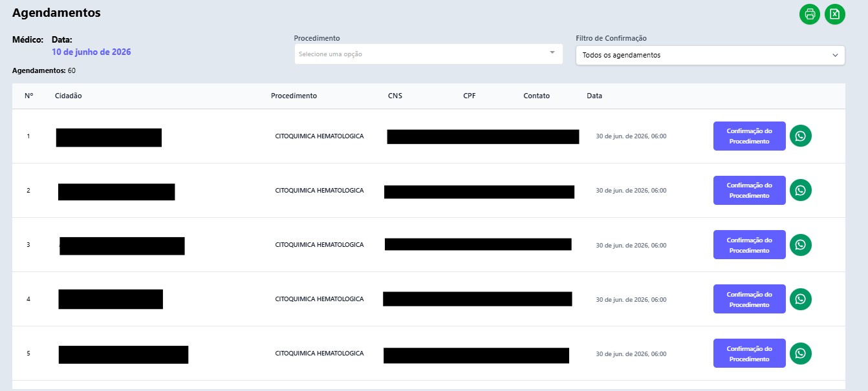Select CITOQUIMICA HEMATOLOGICA text in row 2

(320, 190)
